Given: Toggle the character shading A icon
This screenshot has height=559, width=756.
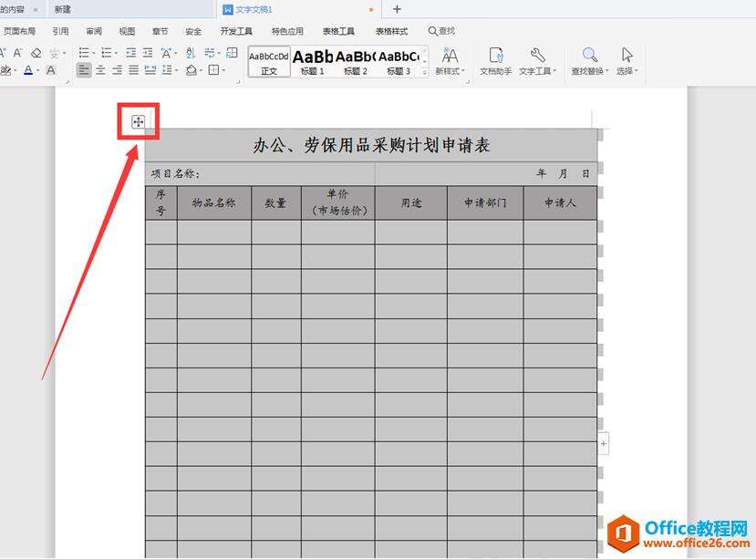Looking at the screenshot, I should tap(51, 70).
